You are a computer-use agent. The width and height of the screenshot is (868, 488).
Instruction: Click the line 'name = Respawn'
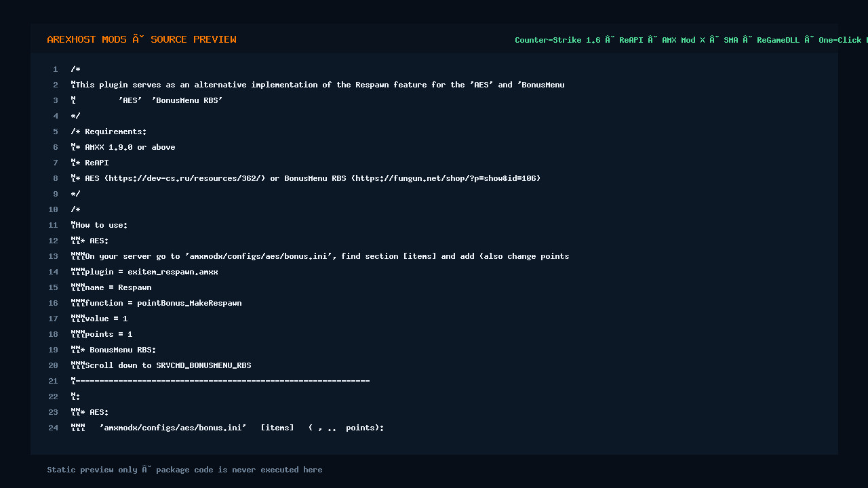pyautogui.click(x=111, y=287)
